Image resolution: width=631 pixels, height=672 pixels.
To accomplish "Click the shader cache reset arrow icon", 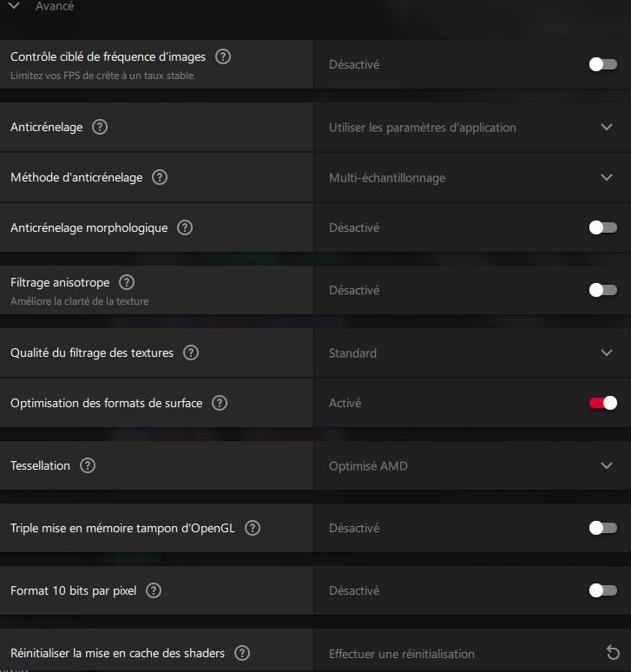I will 613,653.
